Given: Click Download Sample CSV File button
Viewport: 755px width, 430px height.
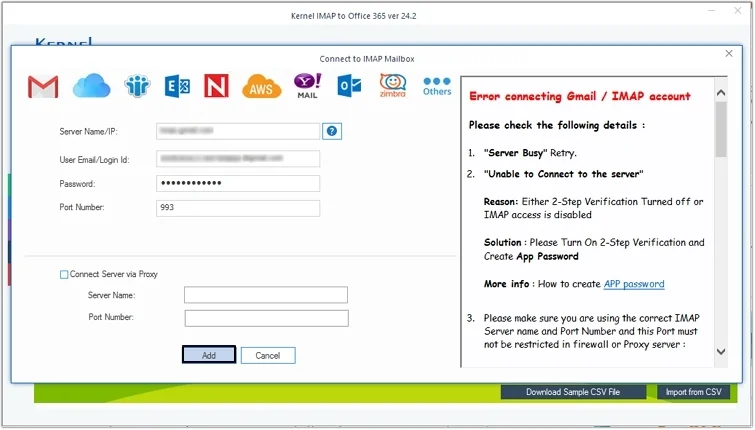Looking at the screenshot, I should (573, 392).
